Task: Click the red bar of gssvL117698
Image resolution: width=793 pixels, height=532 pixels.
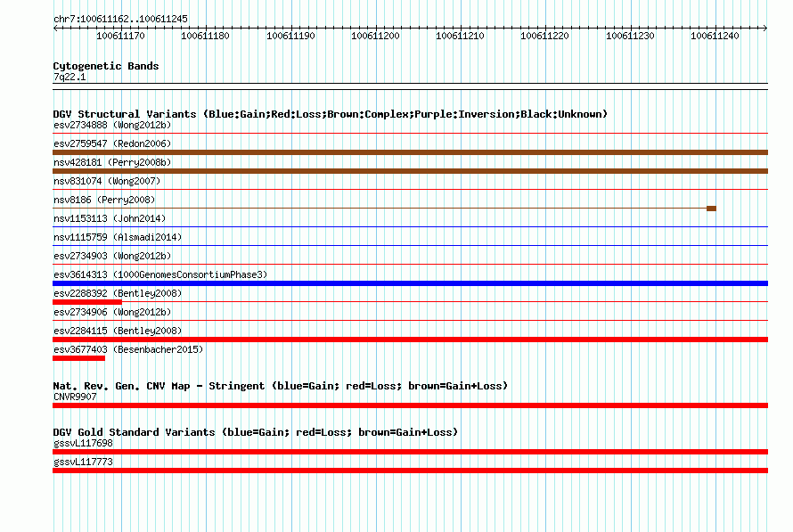Action: point(410,452)
